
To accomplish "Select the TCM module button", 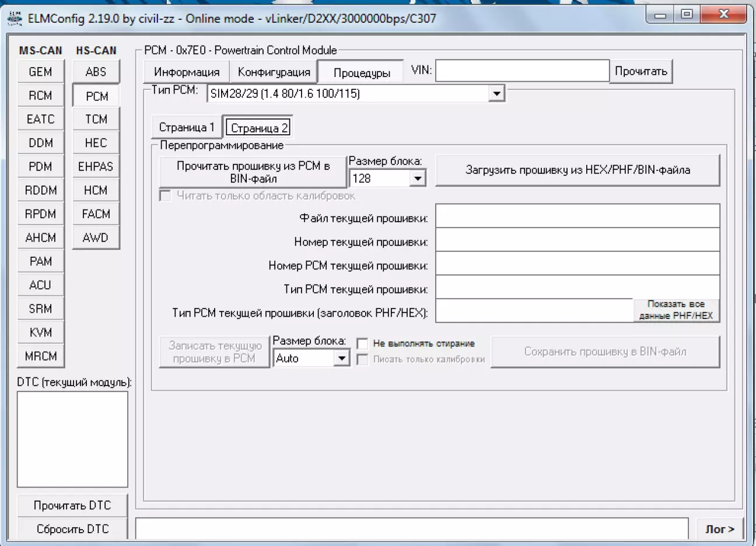I will click(x=96, y=119).
